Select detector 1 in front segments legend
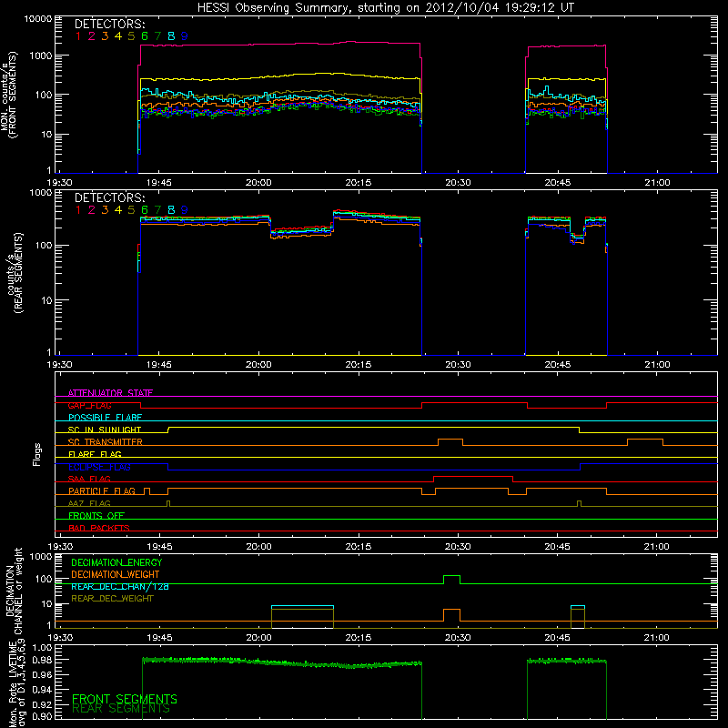Image resolution: width=728 pixels, height=728 pixels. coord(78,36)
